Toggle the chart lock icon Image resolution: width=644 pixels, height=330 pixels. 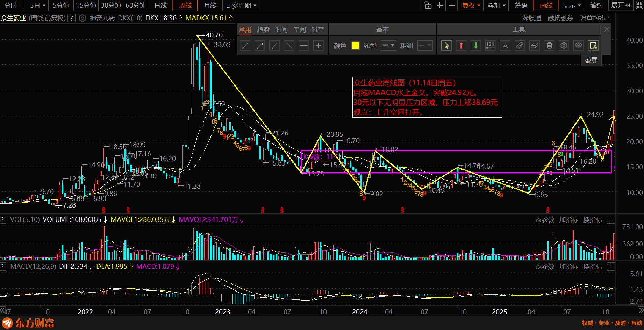428,6
